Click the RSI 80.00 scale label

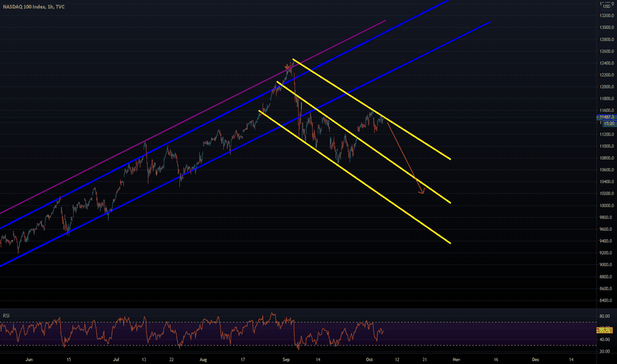[x=604, y=316]
